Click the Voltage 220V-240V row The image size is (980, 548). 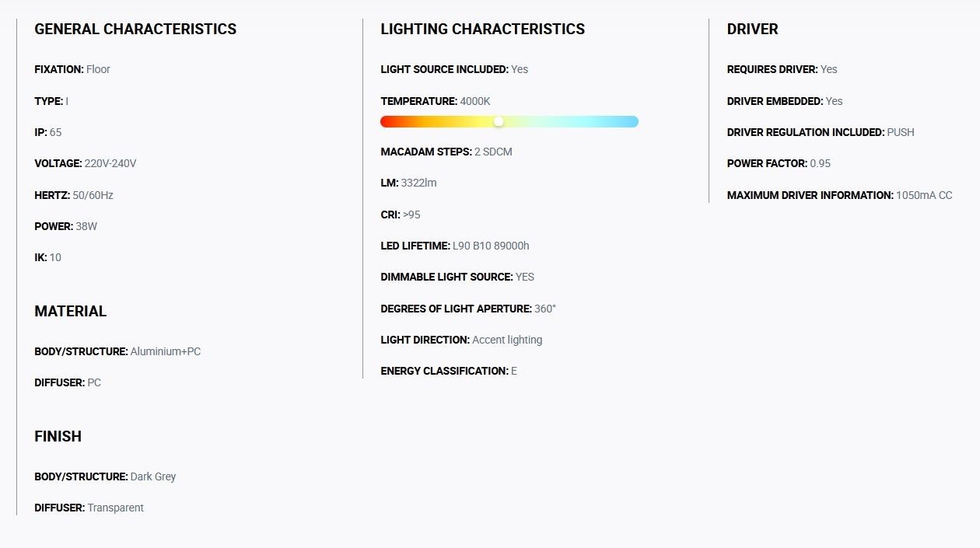(86, 163)
